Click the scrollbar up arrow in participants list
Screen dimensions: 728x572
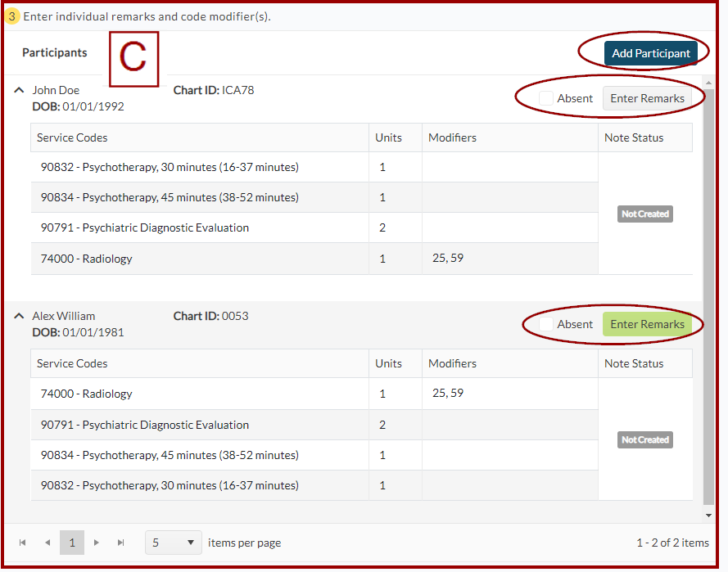708,83
